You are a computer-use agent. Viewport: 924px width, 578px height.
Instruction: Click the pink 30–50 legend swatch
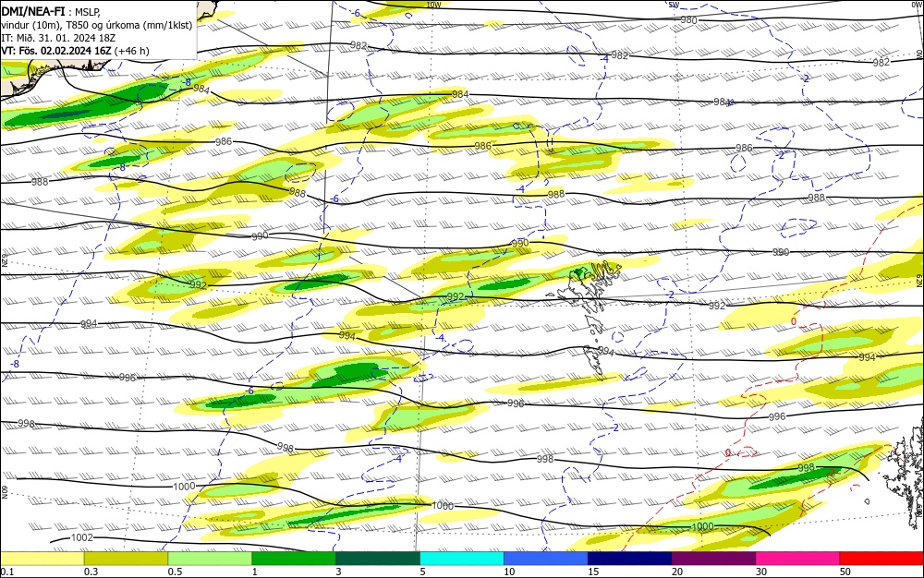coord(797,559)
